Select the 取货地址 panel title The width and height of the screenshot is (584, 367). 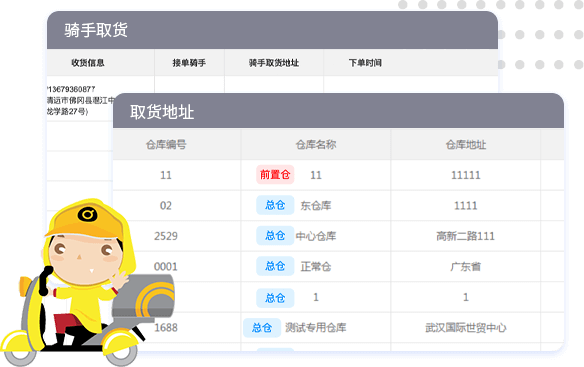pos(162,112)
